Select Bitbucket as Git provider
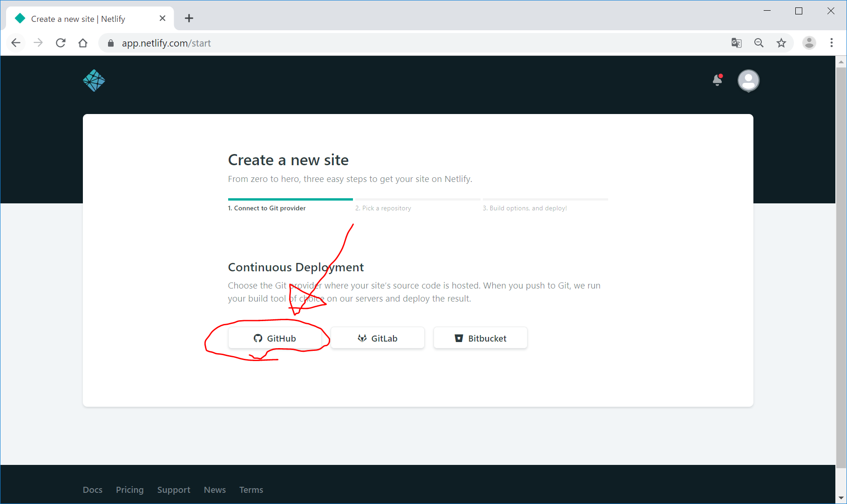 pos(481,338)
